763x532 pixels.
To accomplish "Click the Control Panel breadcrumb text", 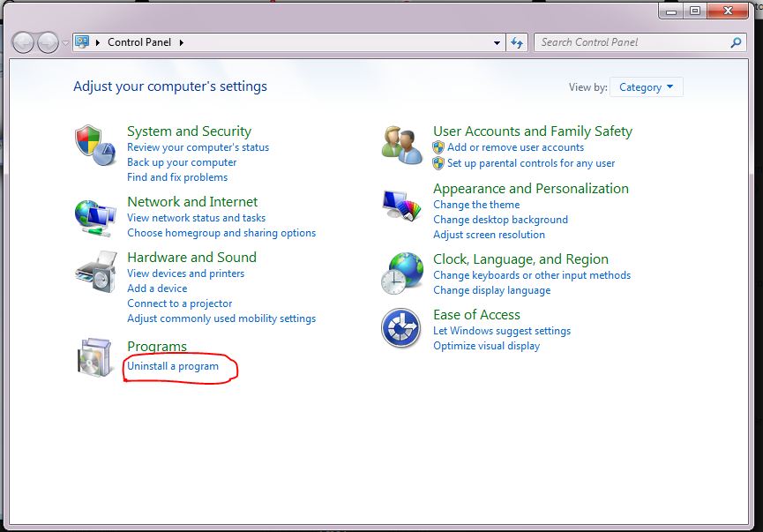I will tap(139, 42).
